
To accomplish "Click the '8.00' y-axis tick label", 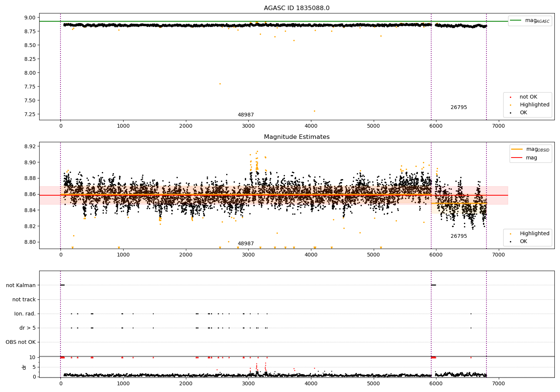I will pyautogui.click(x=30, y=73).
